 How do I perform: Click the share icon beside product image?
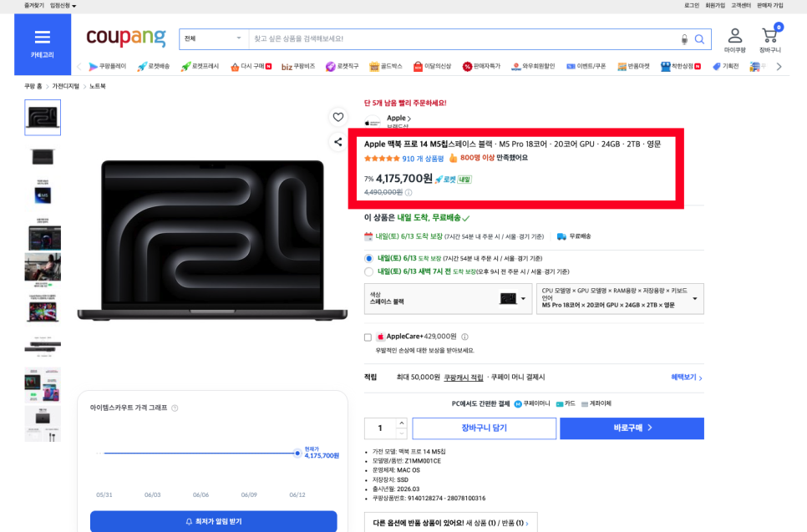pos(338,142)
